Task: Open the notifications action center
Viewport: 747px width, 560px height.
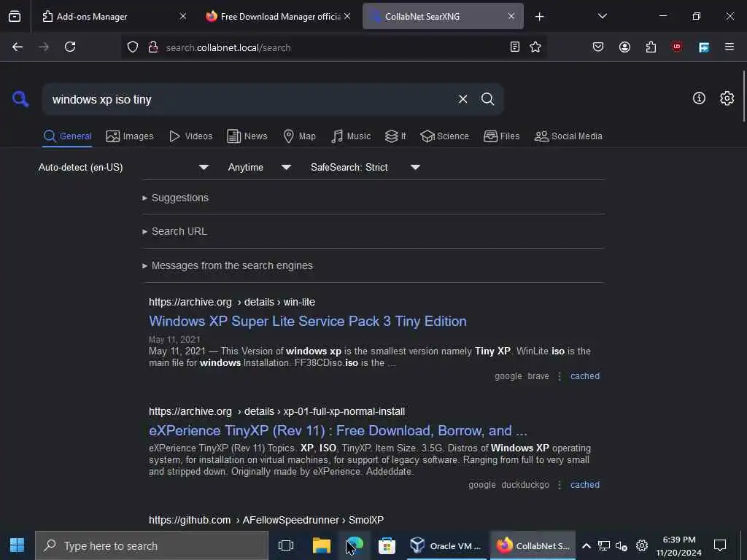Action: click(x=720, y=545)
